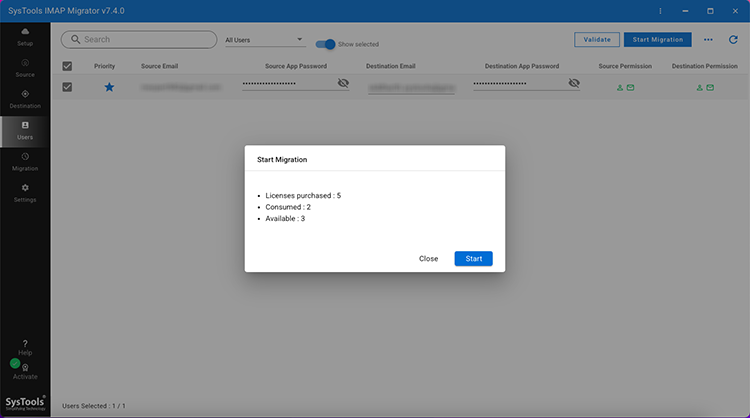This screenshot has width=750, height=418.
Task: Click the 'Consumed : 2' text
Action: click(288, 207)
